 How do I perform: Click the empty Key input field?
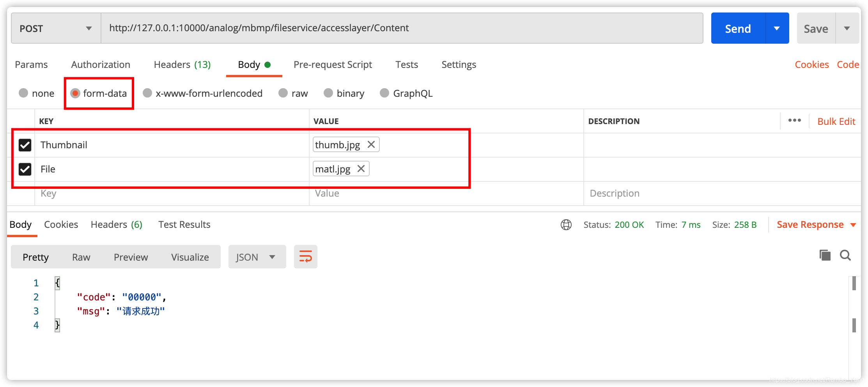[172, 193]
